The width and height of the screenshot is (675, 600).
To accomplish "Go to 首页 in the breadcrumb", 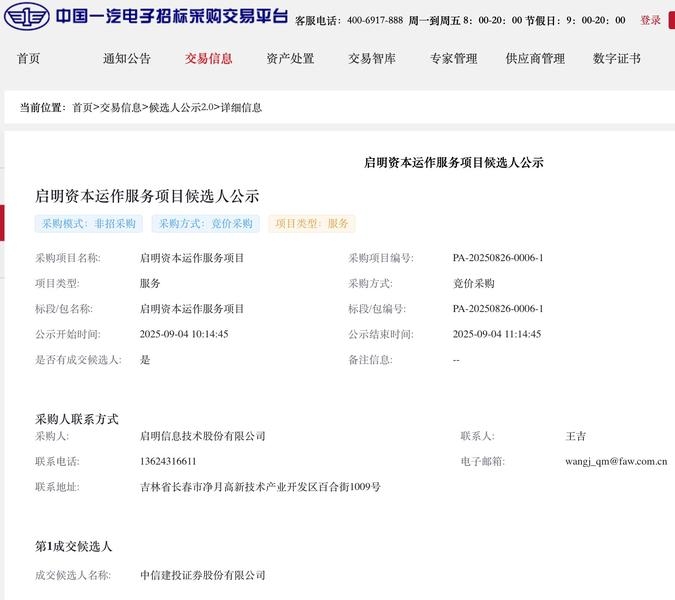I will click(x=82, y=107).
